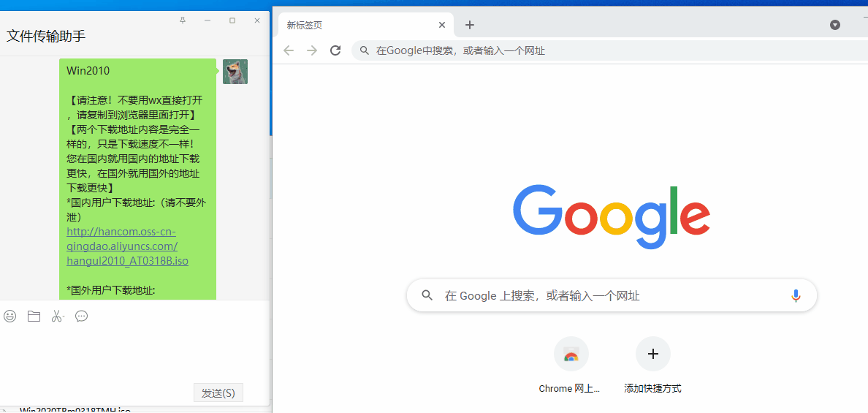Close the WeChat chat window
The height and width of the screenshot is (413, 868).
(257, 20)
